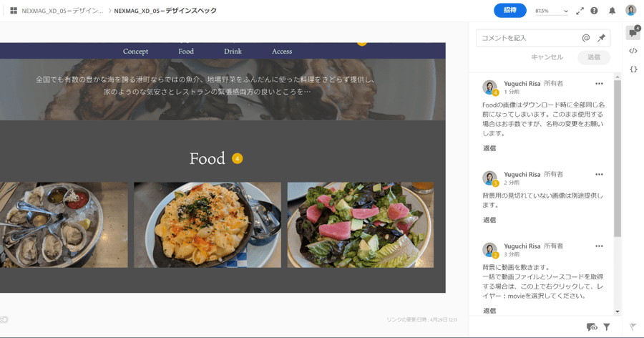Click the comments scrollbar up arrow
The height and width of the screenshot is (338, 644).
(x=618, y=77)
